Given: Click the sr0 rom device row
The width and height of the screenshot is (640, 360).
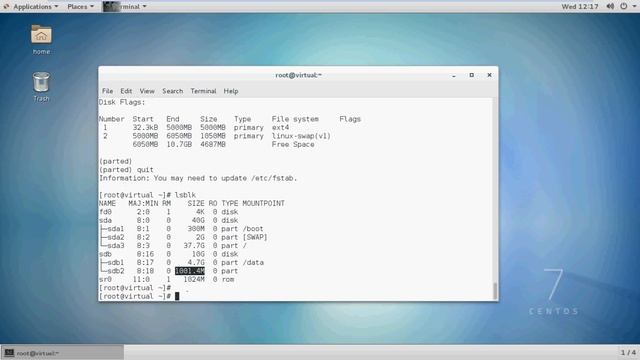Looking at the screenshot, I should point(167,280).
